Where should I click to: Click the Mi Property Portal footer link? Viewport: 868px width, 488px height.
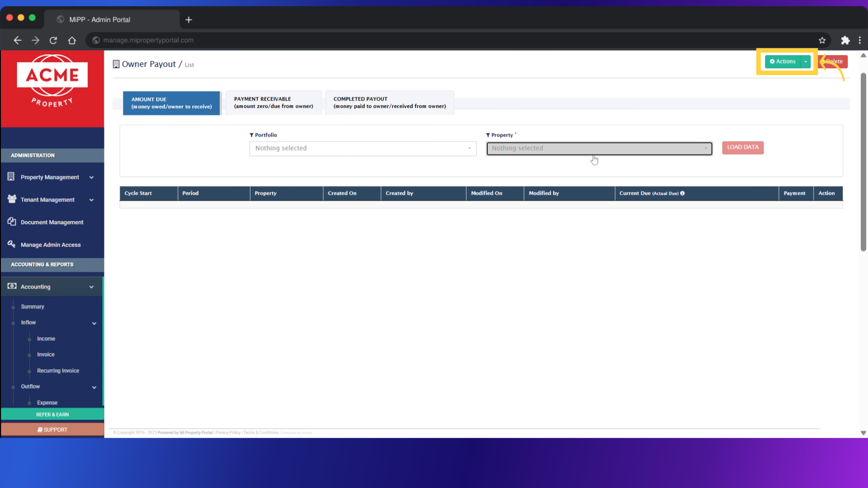[x=196, y=433]
